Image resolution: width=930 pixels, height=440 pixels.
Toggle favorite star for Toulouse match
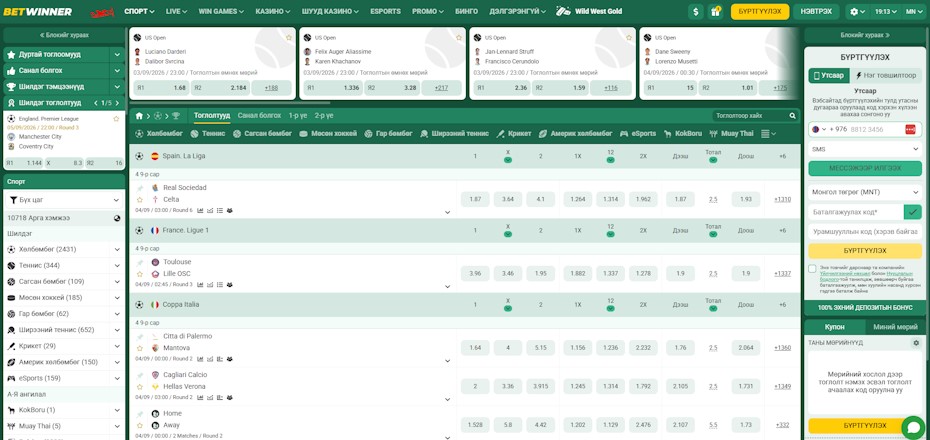tap(140, 274)
